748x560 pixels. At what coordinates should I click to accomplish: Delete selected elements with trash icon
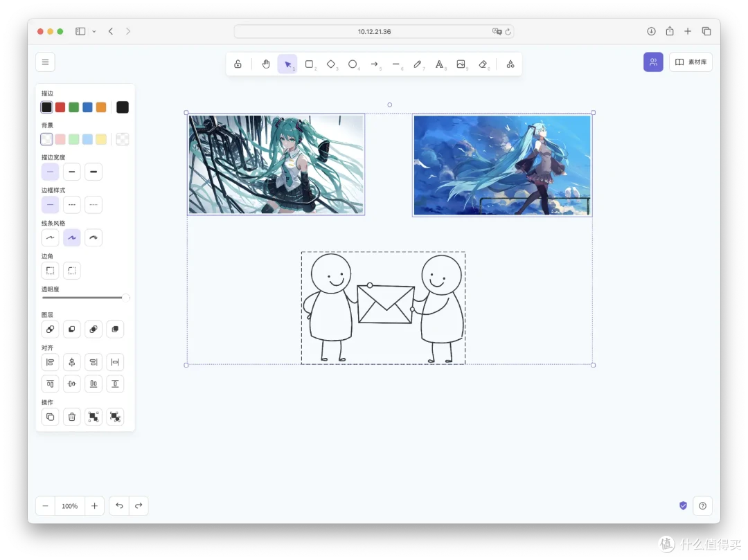[71, 417]
